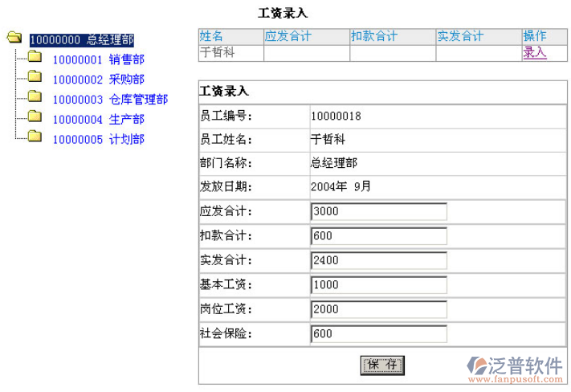Open the 10000001 销售部 department
Screen dimensions: 571x392
click(99, 59)
